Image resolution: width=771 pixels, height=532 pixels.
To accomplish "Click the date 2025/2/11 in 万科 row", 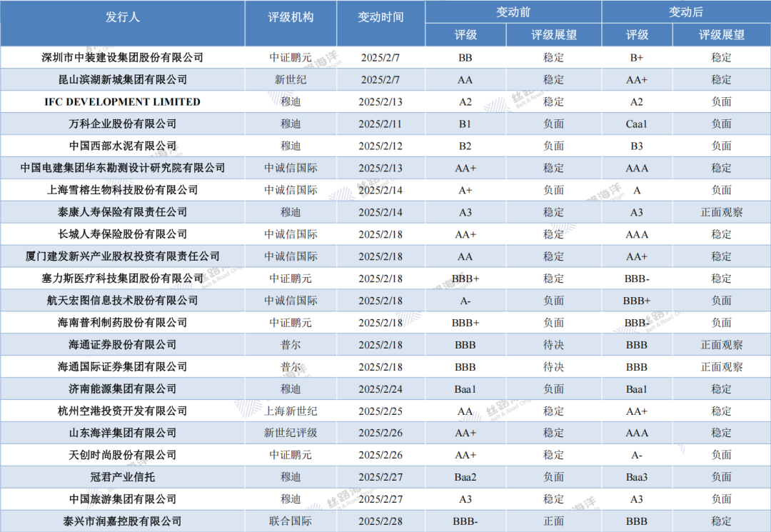I will pyautogui.click(x=381, y=124).
